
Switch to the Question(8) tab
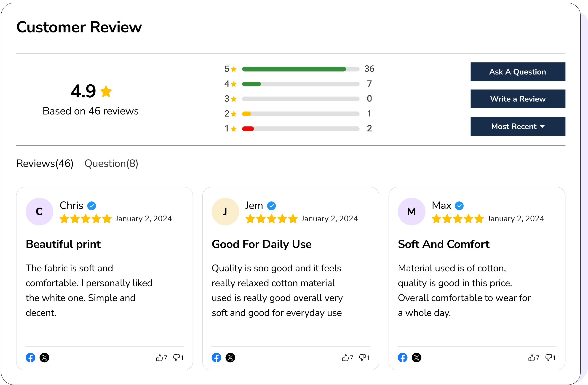(x=111, y=164)
